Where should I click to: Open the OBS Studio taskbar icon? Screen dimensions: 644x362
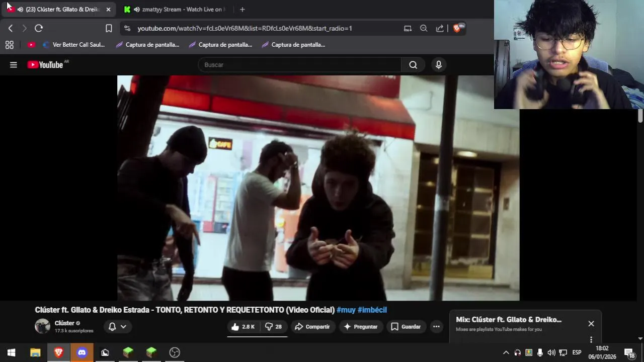[x=175, y=352]
